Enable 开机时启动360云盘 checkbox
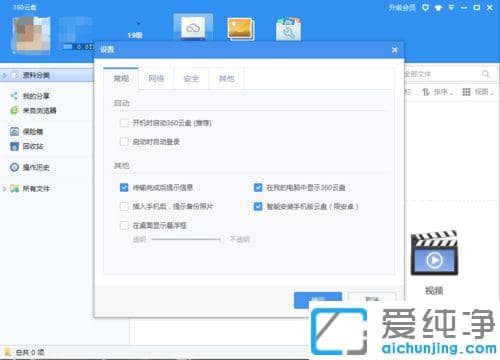Viewport: 500px width, 360px height. tap(124, 123)
